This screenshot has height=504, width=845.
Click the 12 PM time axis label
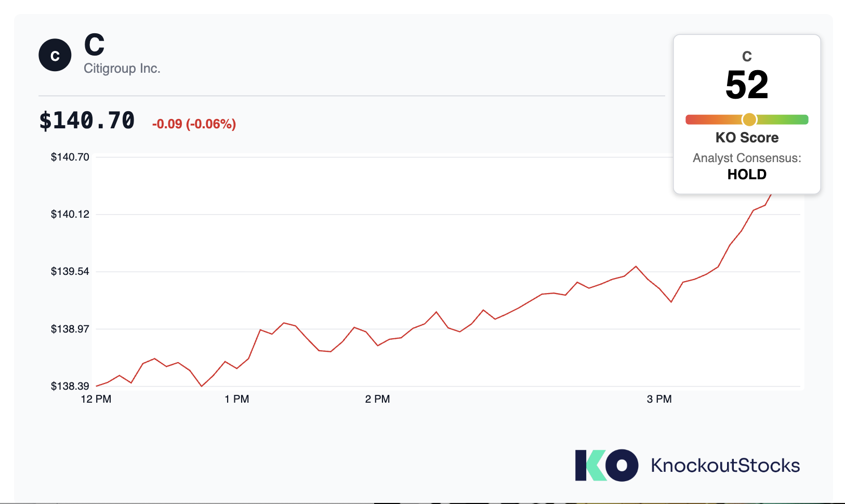pos(96,399)
